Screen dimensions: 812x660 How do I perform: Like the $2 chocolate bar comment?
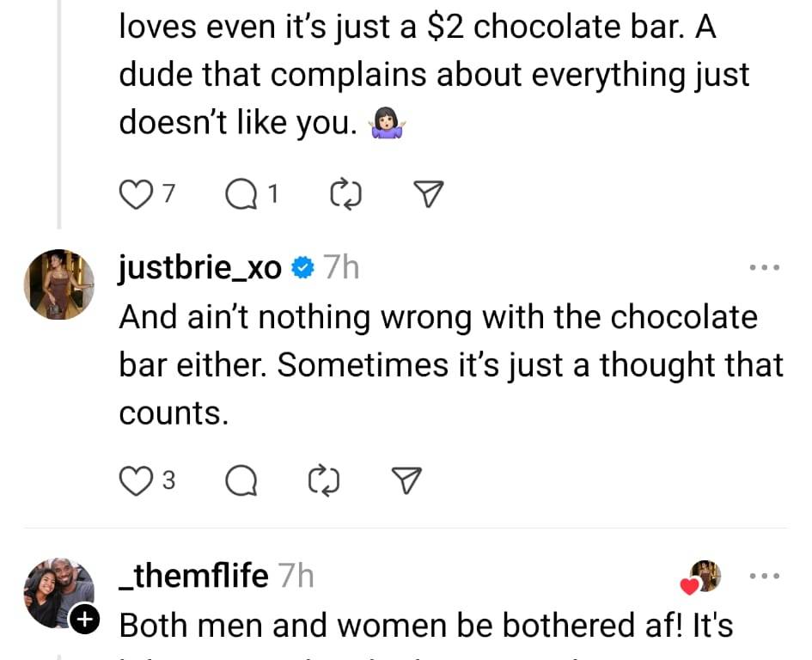pos(133,196)
